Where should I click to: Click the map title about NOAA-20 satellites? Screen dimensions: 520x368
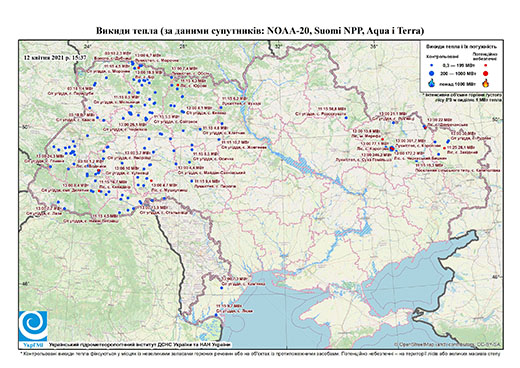[x=260, y=31]
